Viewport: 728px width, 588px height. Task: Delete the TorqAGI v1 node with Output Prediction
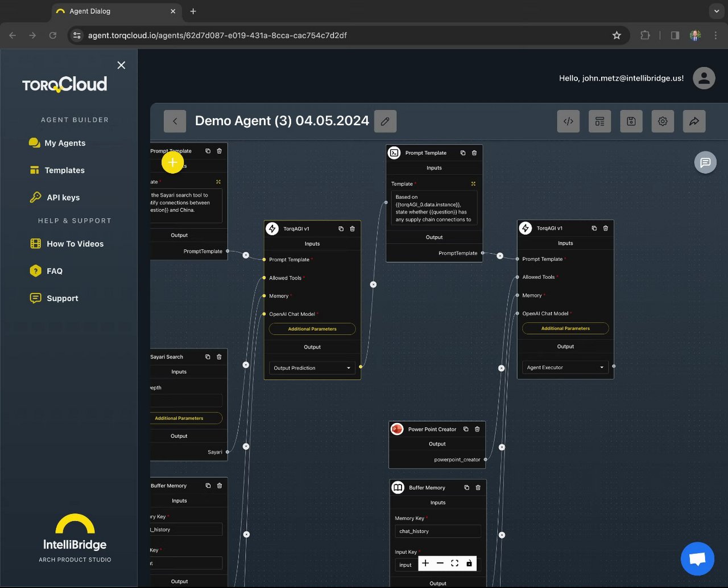click(353, 229)
